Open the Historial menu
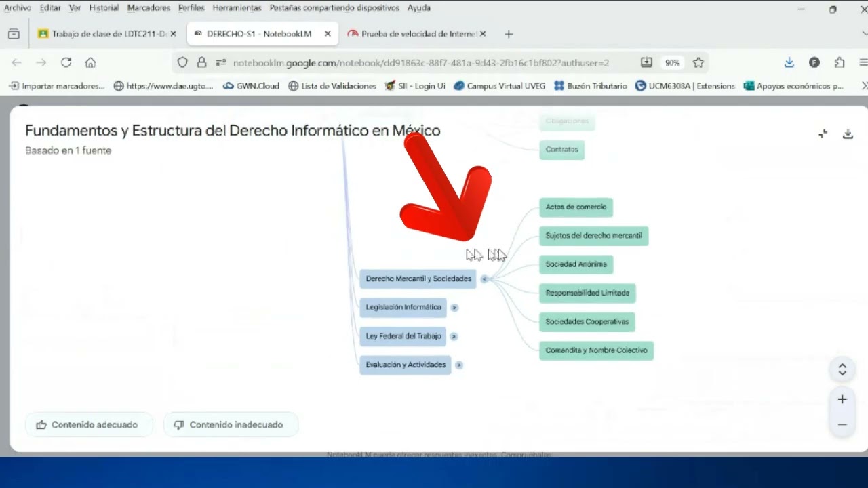 tap(104, 8)
